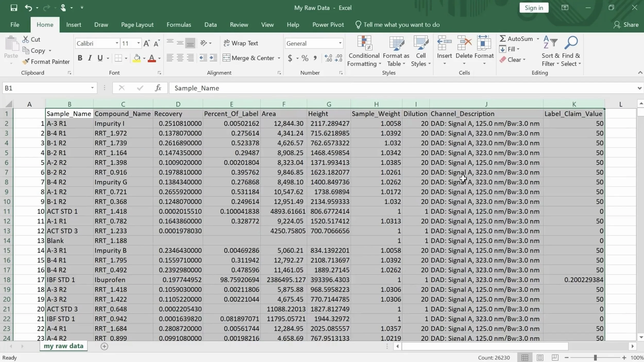Open the yellow Fill Color swatch
Image resolution: width=644 pixels, height=362 pixels.
(x=137, y=58)
